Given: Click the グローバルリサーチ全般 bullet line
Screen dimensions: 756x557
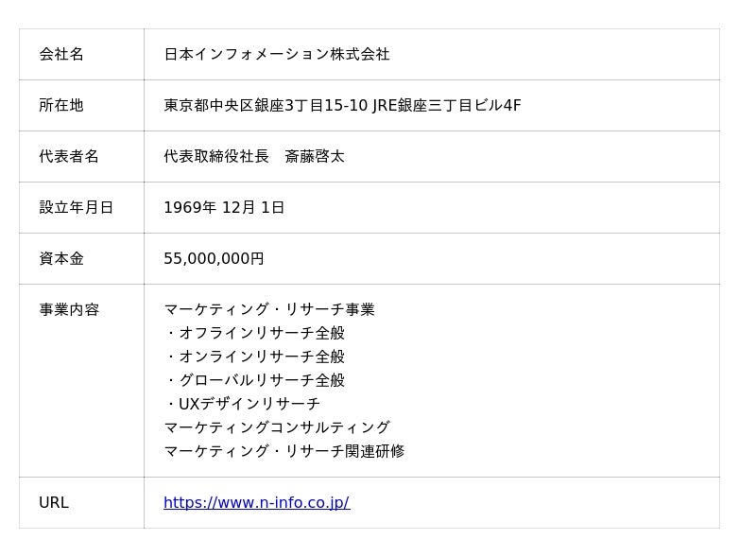Looking at the screenshot, I should (x=255, y=381).
